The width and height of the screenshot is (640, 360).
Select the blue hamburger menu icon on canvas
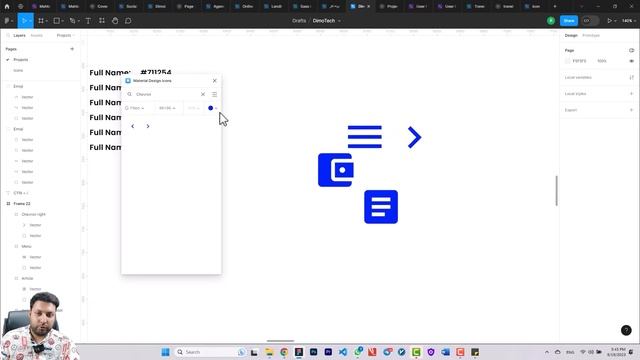coord(364,137)
